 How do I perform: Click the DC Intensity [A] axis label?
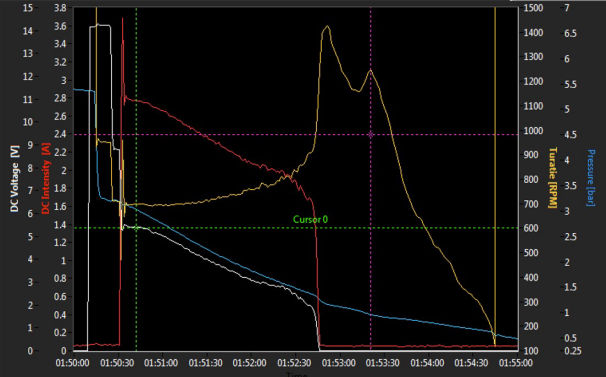coord(46,178)
